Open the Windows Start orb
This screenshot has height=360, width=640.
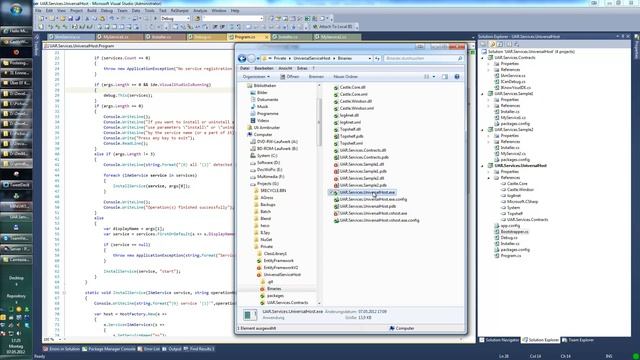click(x=16, y=10)
